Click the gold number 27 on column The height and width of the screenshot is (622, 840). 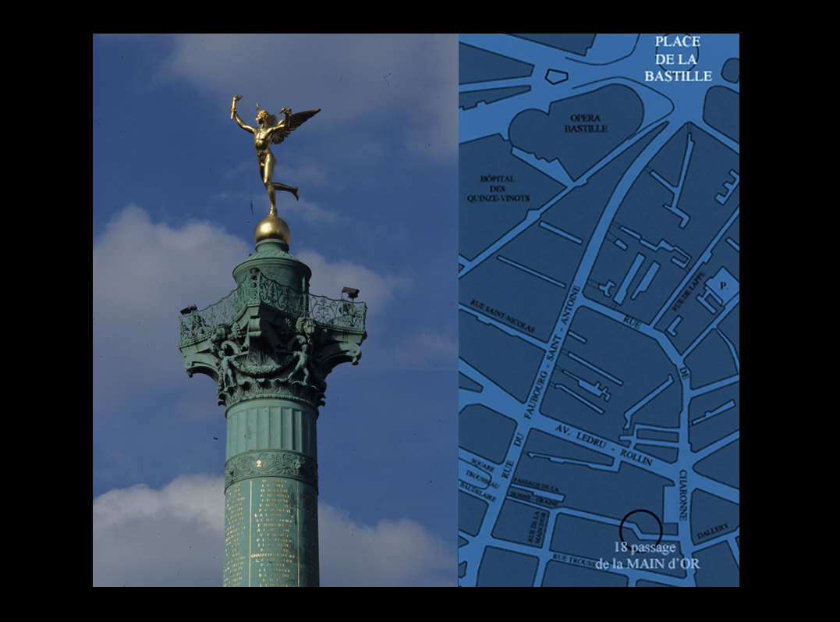click(261, 464)
